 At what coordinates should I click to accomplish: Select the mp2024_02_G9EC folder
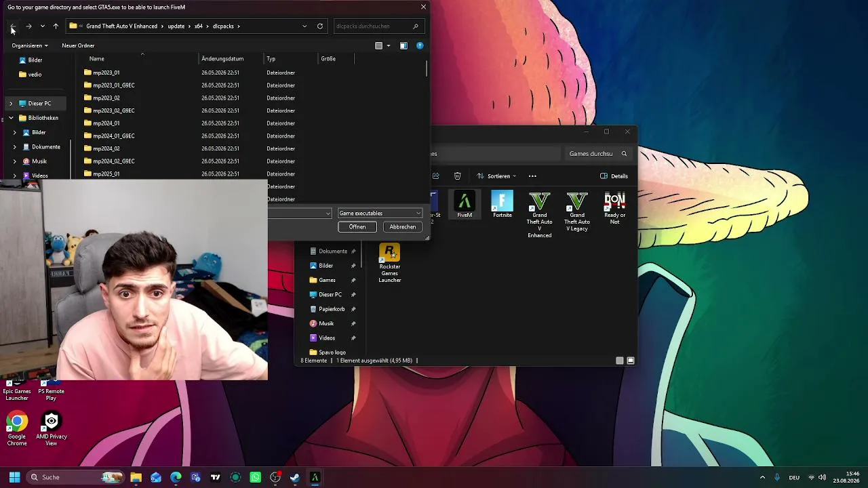tap(114, 161)
